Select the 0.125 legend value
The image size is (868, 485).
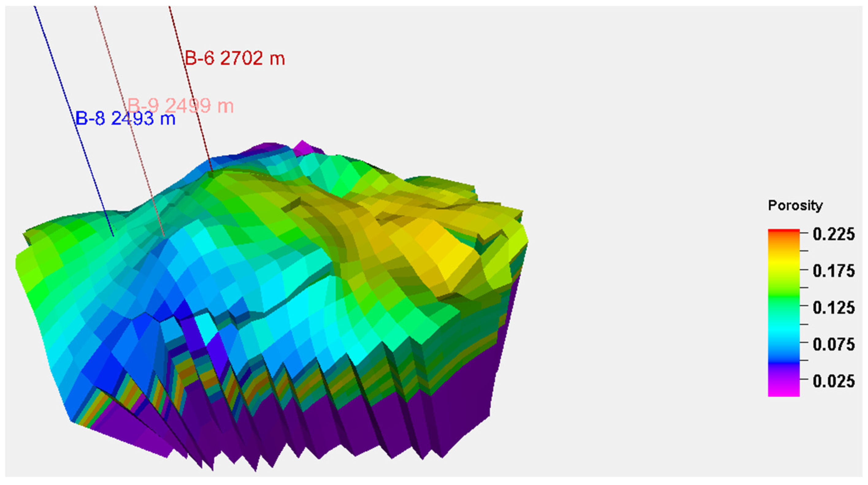coord(833,307)
